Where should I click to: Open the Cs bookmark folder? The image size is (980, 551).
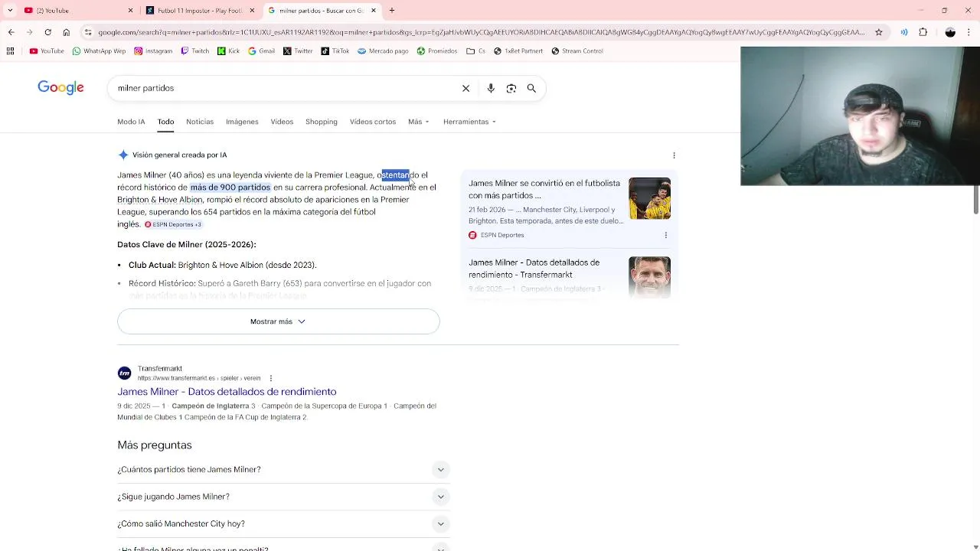475,51
